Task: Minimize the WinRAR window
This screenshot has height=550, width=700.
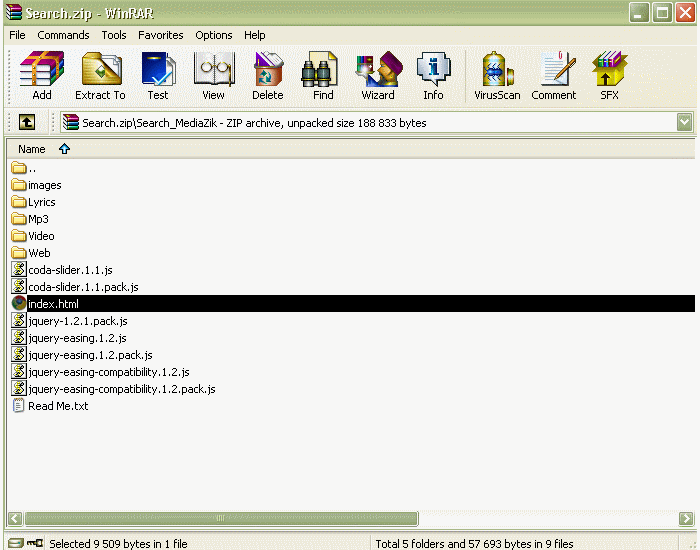Action: tap(639, 12)
